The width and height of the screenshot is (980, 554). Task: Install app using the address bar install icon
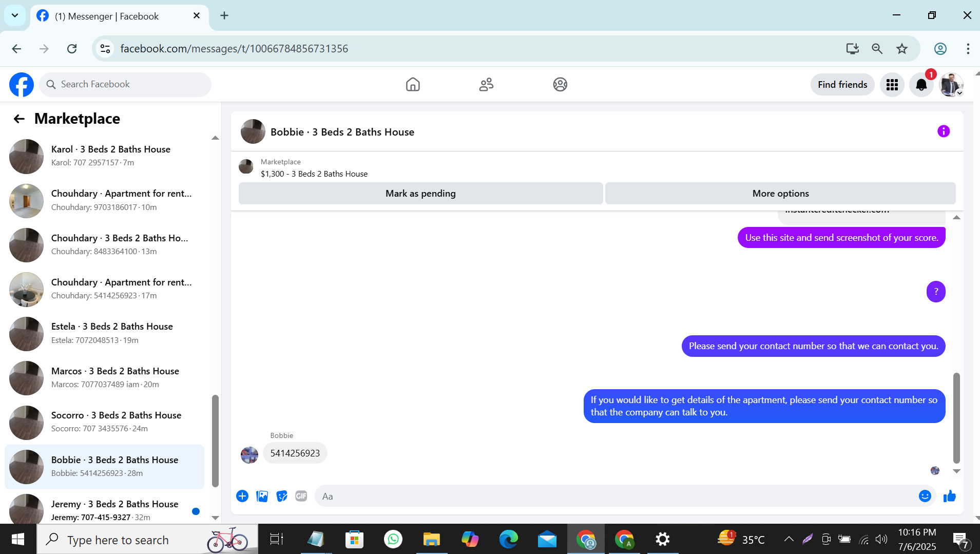coord(852,49)
